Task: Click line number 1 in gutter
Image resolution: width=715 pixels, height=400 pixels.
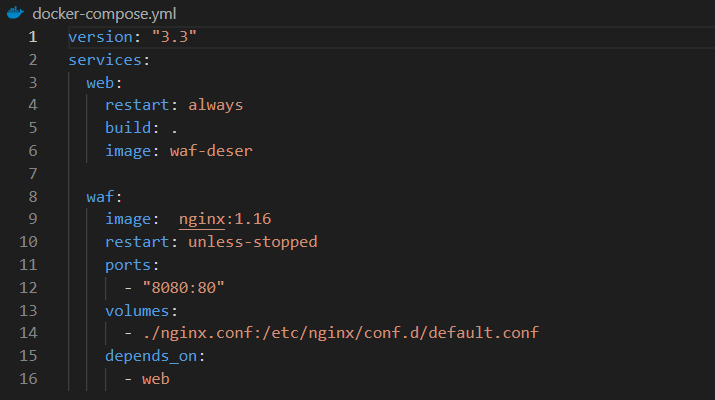Action: pyautogui.click(x=33, y=36)
